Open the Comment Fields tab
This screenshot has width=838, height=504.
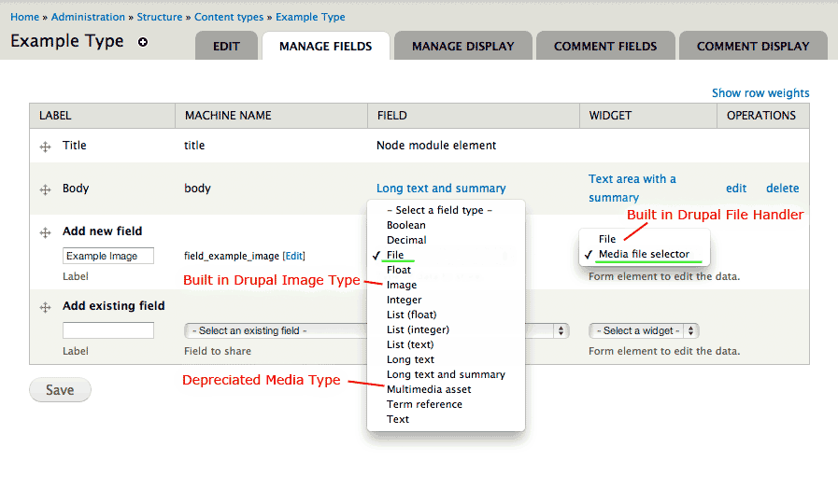click(605, 46)
